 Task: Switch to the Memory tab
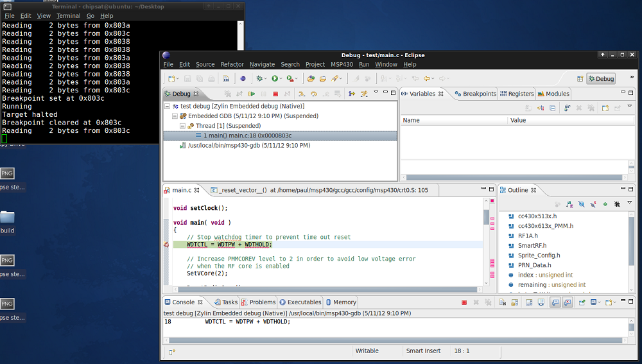coord(341,302)
